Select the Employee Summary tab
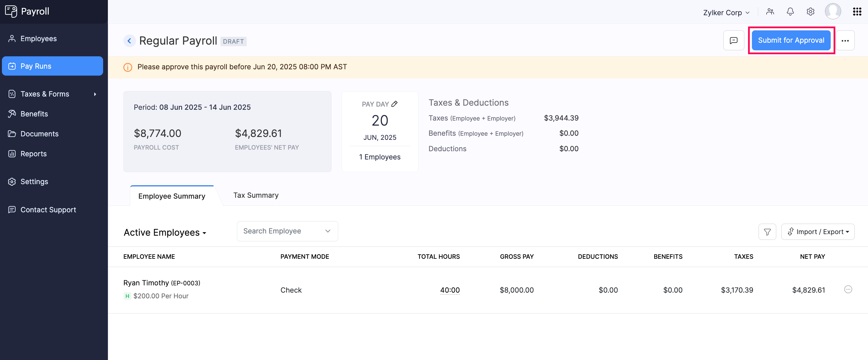The image size is (868, 360). (x=171, y=196)
